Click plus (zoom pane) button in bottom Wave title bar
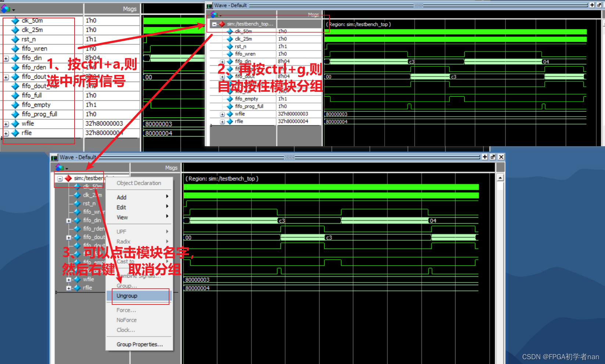The height and width of the screenshot is (364, 605). (x=484, y=157)
